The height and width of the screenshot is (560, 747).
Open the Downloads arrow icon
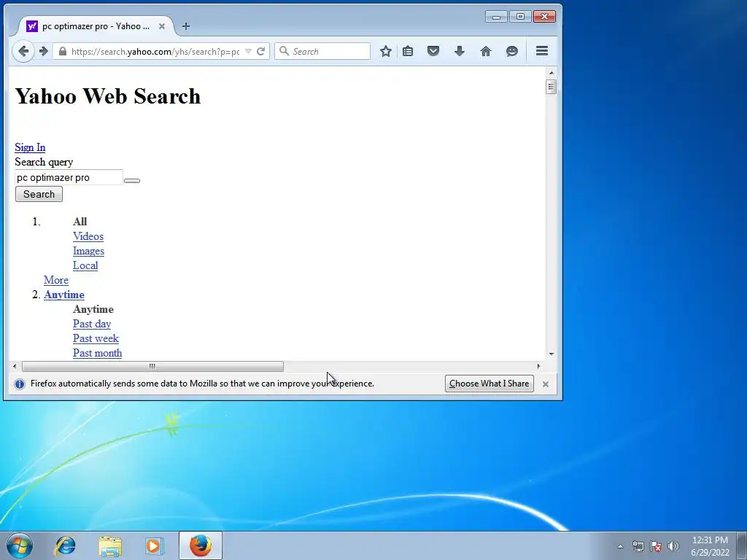coord(460,51)
